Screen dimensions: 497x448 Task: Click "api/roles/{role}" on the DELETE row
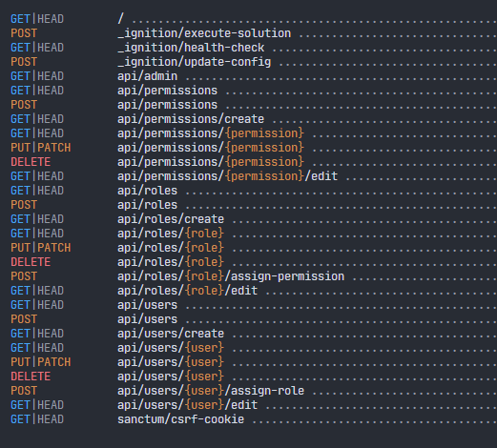click(x=171, y=262)
